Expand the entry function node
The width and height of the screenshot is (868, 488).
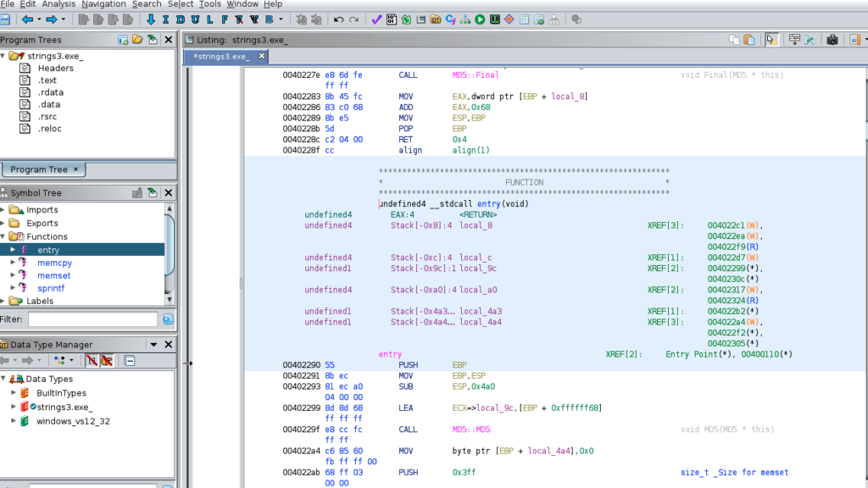point(13,250)
